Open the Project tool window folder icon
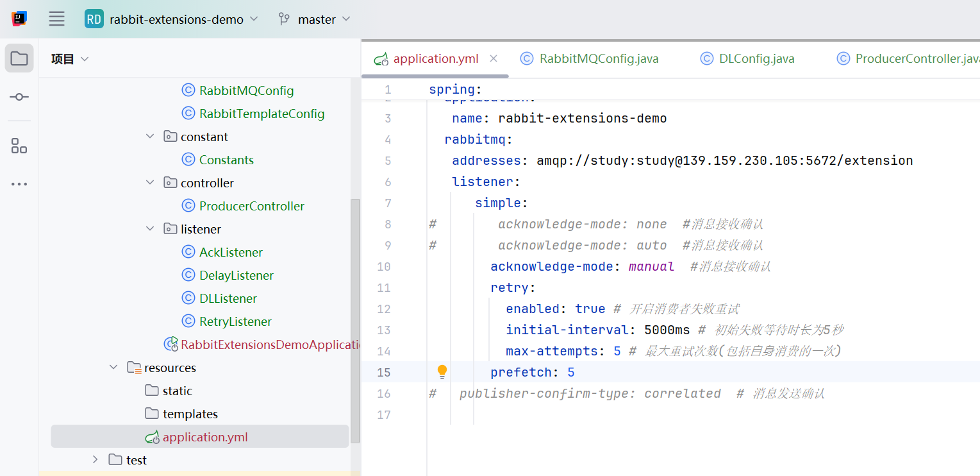Viewport: 980px width, 476px height. (x=19, y=58)
